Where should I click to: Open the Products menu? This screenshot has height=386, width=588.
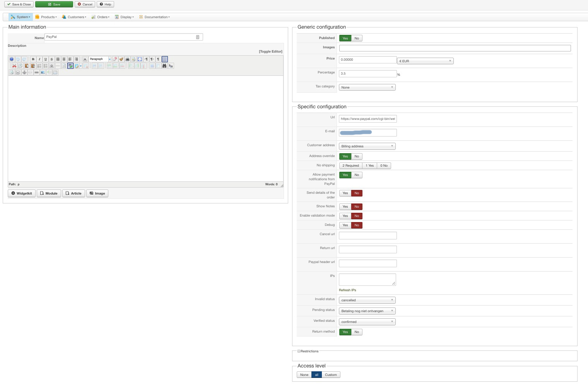(x=46, y=17)
